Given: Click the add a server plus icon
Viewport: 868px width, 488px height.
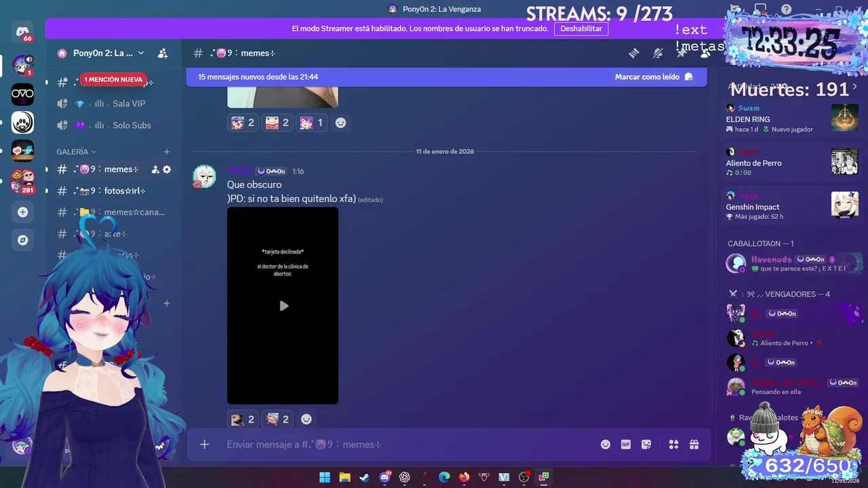Looking at the screenshot, I should [x=22, y=212].
